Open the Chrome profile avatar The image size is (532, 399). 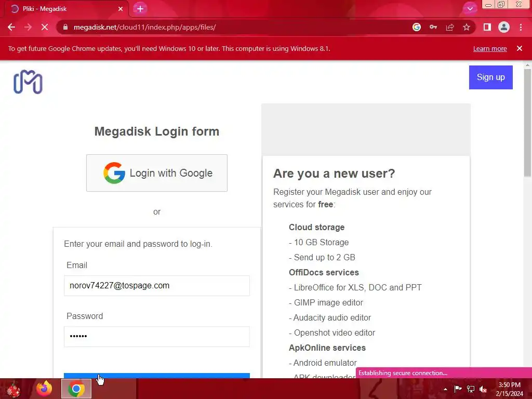504,27
